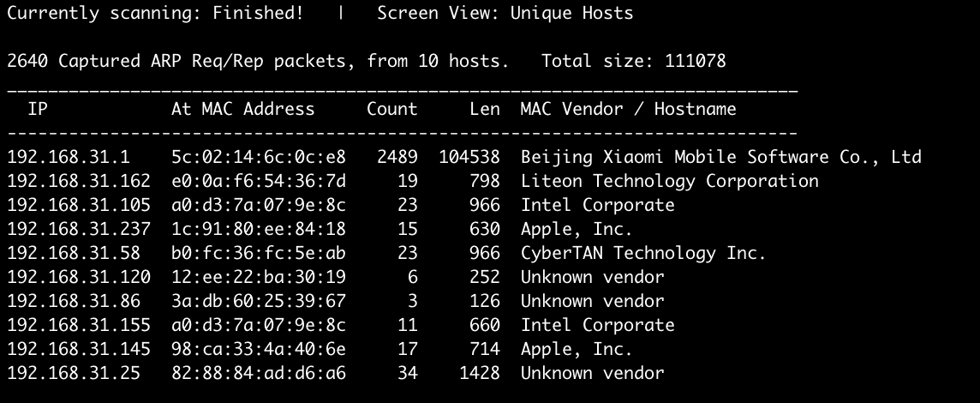Click the IP address 192.168.31.105
The width and height of the screenshot is (980, 403).
79,205
